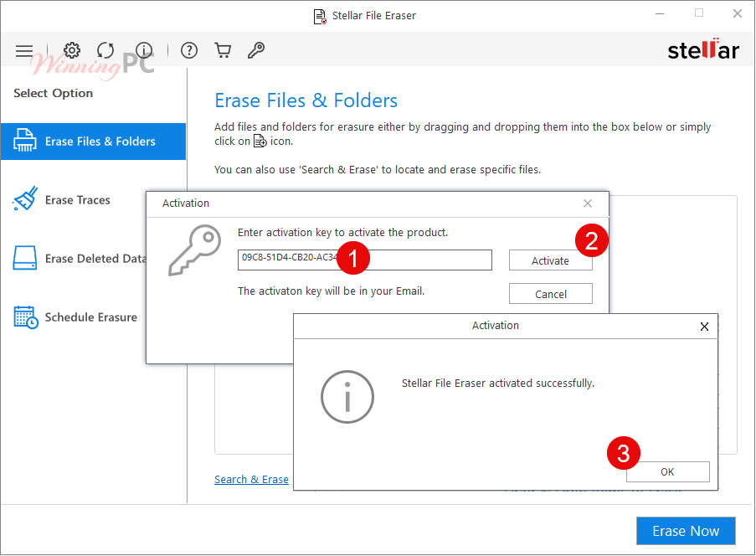Open the hamburger menu in the toolbar
Viewport: 756px width, 556px height.
[24, 50]
